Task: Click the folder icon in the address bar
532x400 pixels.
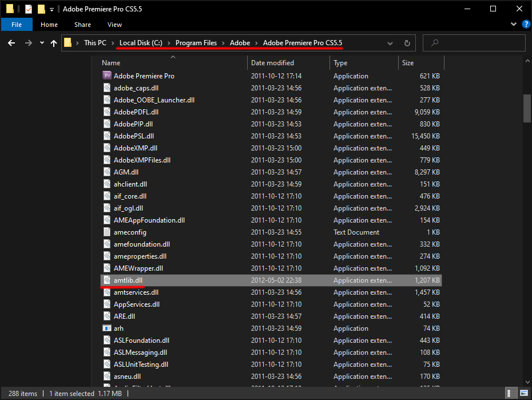Action: pos(68,43)
